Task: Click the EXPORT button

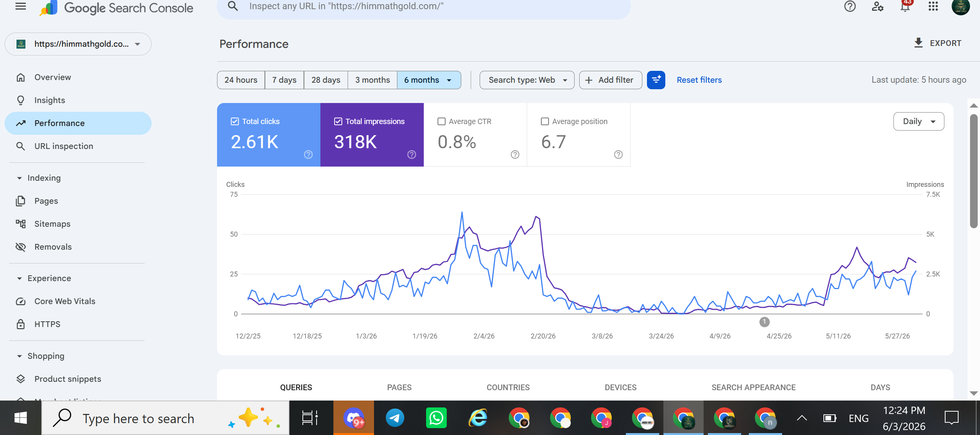Action: tap(938, 43)
